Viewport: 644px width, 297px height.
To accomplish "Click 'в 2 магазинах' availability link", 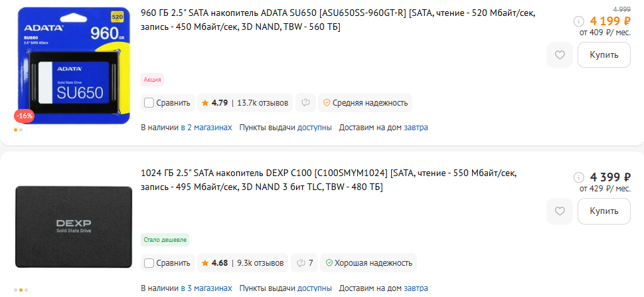I will [x=206, y=127].
